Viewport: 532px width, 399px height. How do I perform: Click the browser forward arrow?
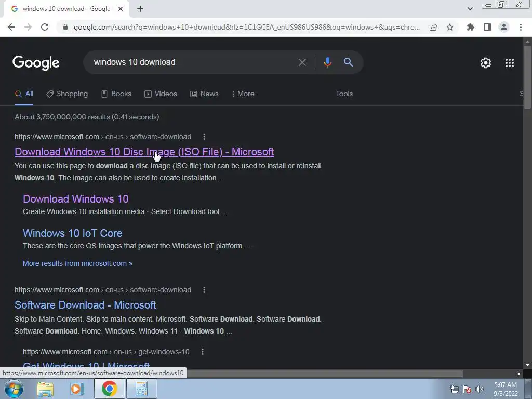tap(28, 27)
